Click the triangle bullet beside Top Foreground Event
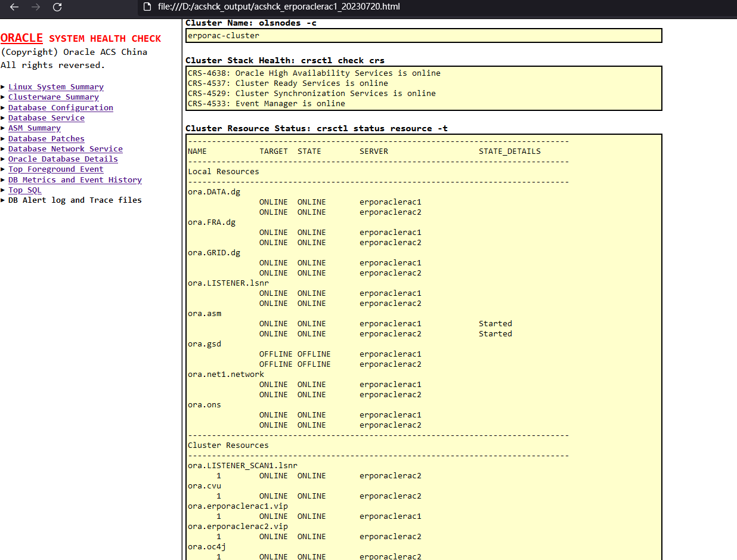Image resolution: width=737 pixels, height=560 pixels. click(3, 169)
